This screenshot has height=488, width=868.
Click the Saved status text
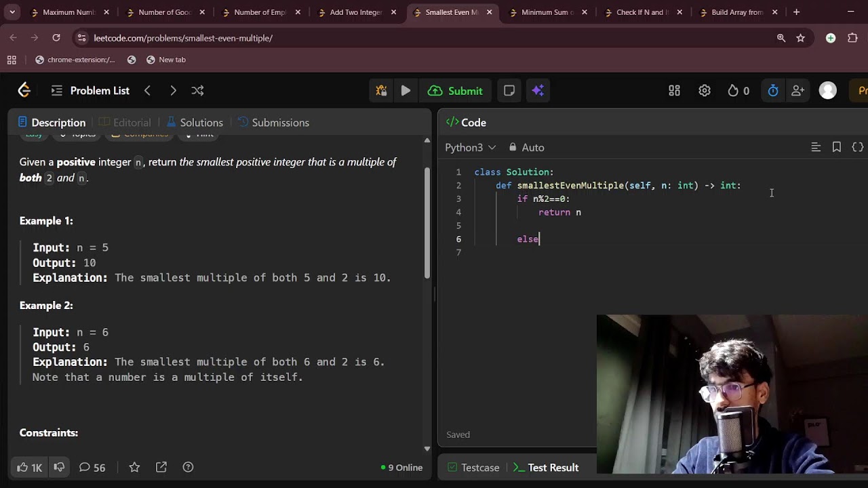[458, 434]
